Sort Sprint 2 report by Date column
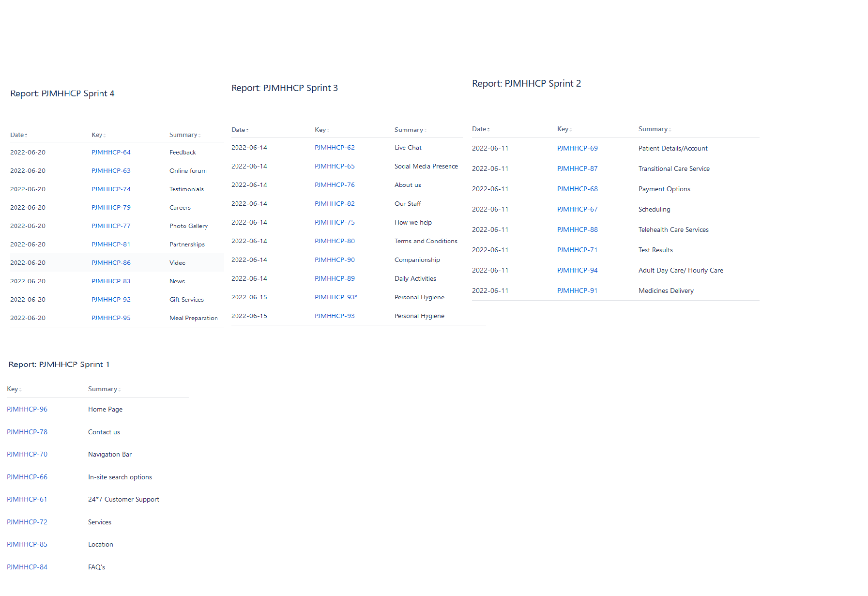This screenshot has height=596, width=868. [481, 129]
